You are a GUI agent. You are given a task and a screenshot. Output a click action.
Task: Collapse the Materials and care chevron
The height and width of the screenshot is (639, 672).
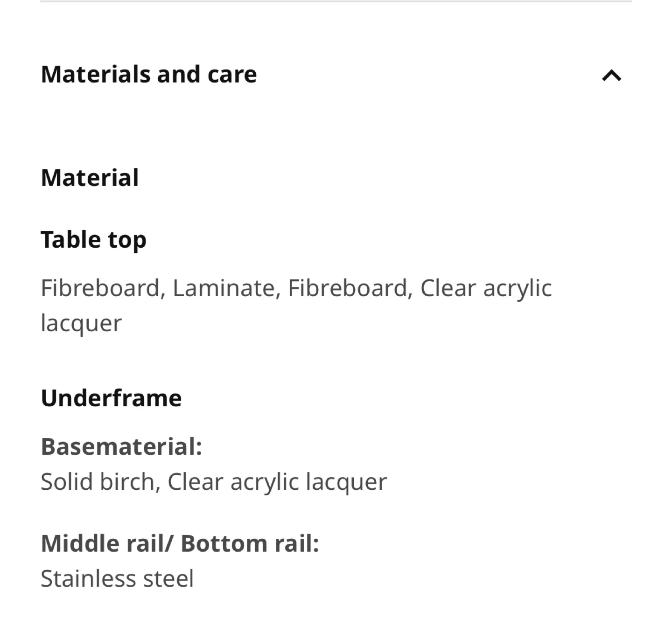[x=611, y=75]
